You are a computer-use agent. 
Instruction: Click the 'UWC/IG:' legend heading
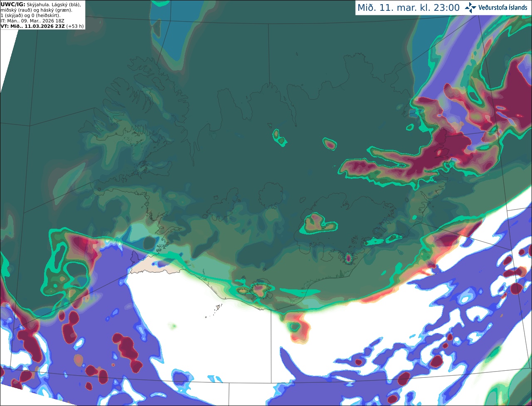point(13,4)
